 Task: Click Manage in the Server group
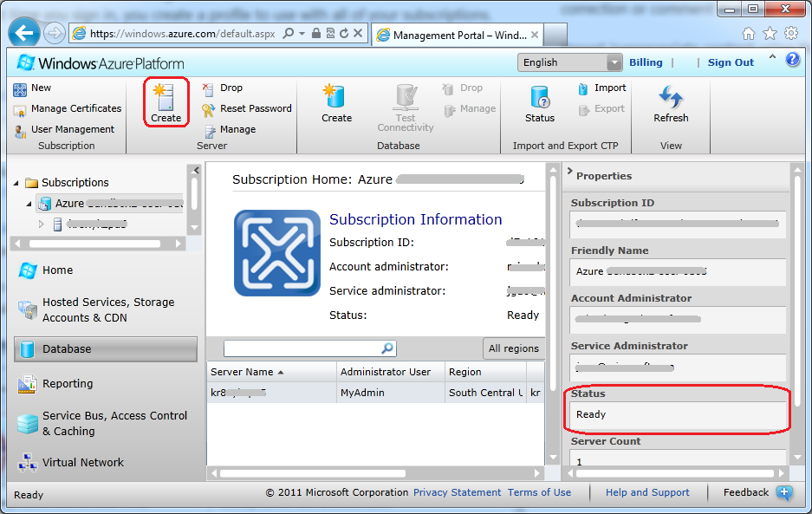[237, 129]
